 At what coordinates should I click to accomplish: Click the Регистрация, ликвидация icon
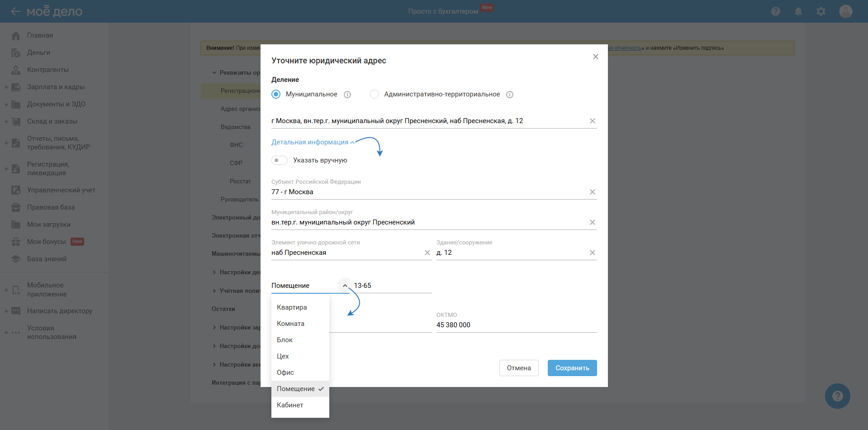[16, 169]
